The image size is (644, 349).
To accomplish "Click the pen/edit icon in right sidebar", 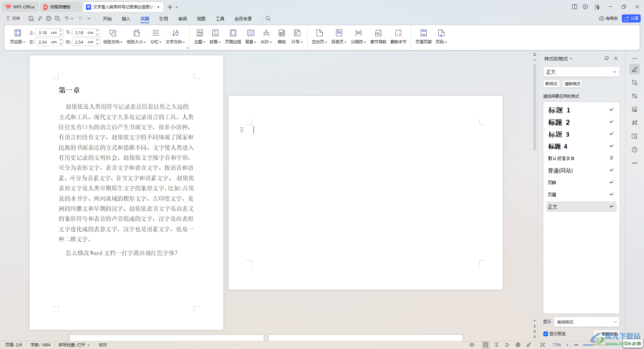I will 635,69.
